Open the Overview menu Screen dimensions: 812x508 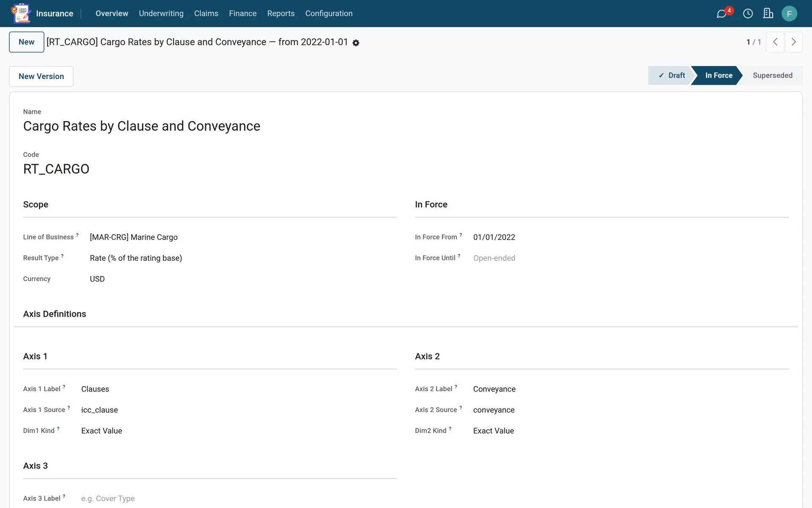point(112,14)
